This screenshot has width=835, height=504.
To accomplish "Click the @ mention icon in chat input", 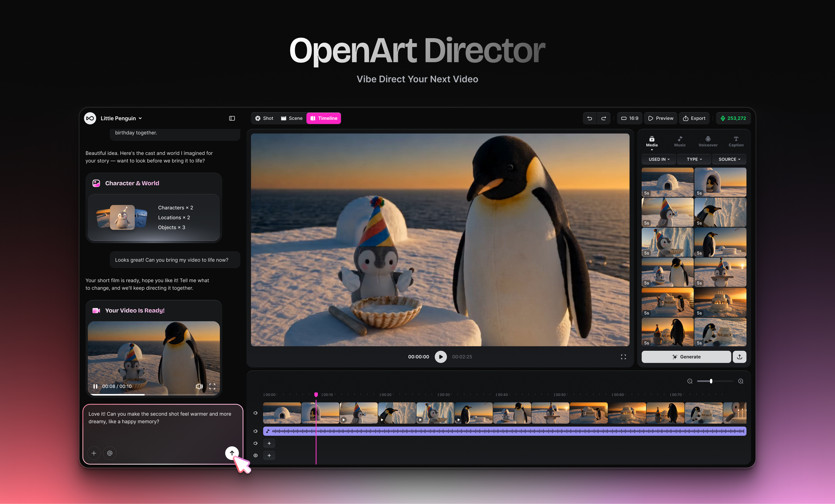I will pyautogui.click(x=110, y=453).
